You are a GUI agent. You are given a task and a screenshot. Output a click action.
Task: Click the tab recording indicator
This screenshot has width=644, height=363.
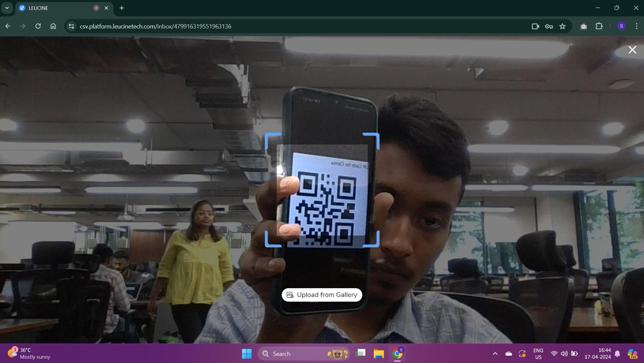(96, 8)
